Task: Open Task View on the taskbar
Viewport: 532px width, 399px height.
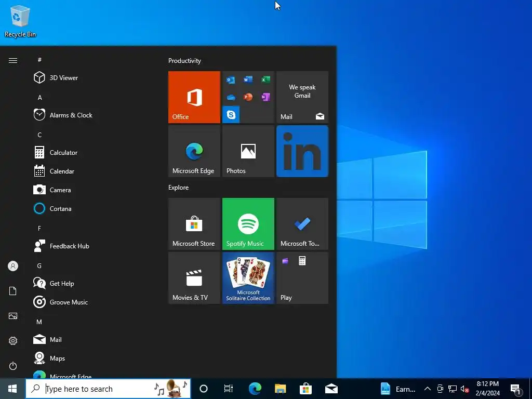Action: [x=229, y=389]
